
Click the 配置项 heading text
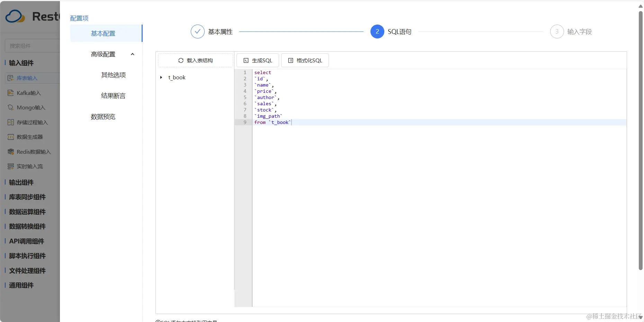point(79,18)
